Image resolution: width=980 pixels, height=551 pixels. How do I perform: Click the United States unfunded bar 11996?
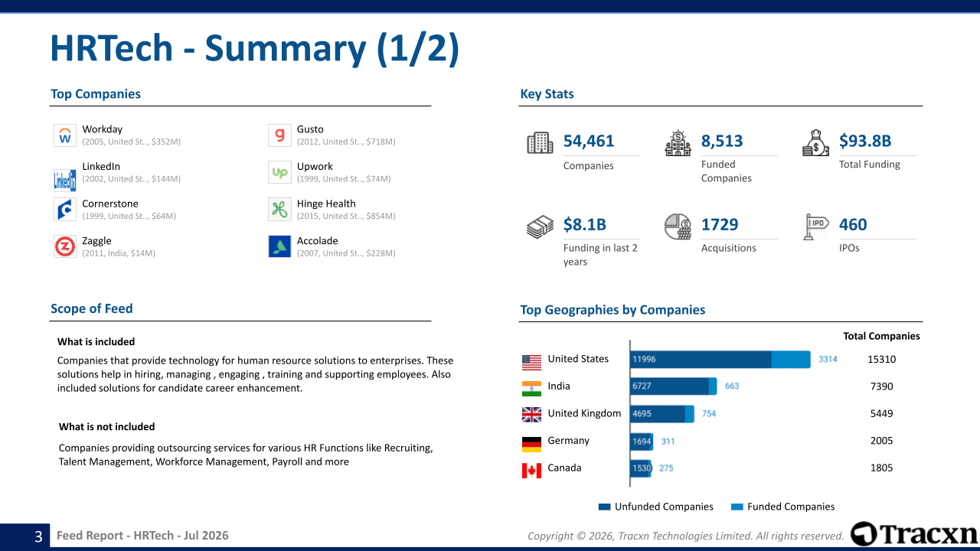click(701, 360)
